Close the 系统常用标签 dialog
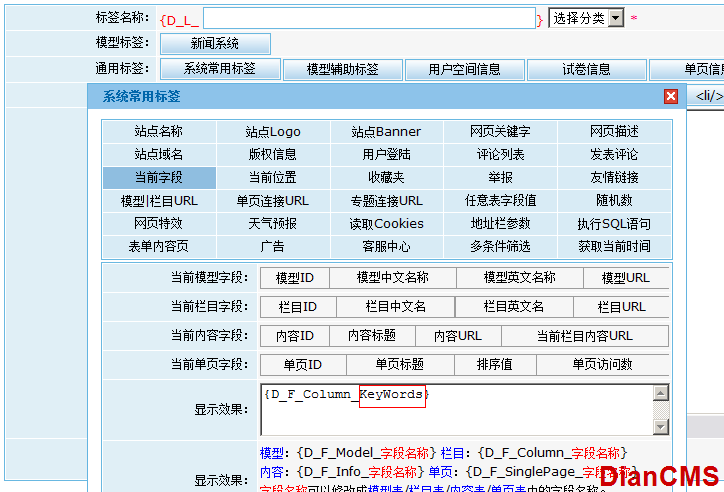The image size is (724, 492). (671, 97)
